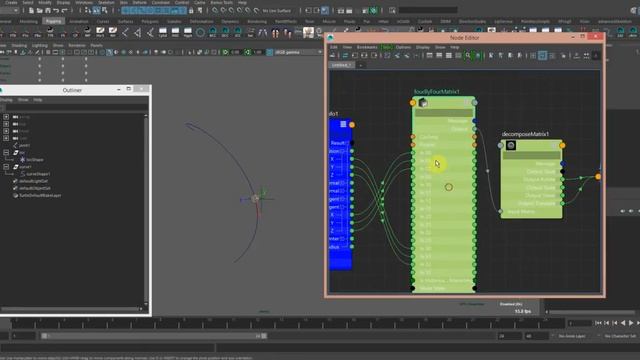Click the joint1 bone icon in Outliner

point(16,145)
